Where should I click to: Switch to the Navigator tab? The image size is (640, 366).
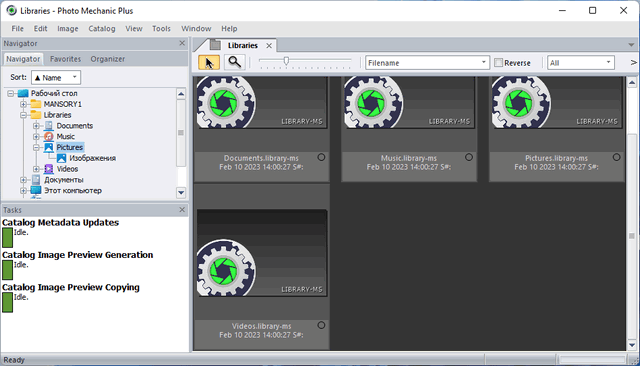click(x=23, y=59)
